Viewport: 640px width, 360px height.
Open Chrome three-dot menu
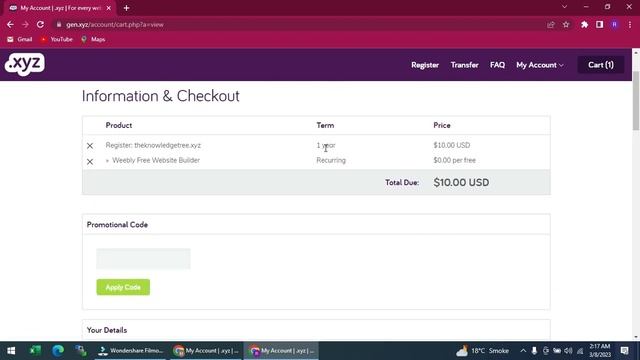630,24
